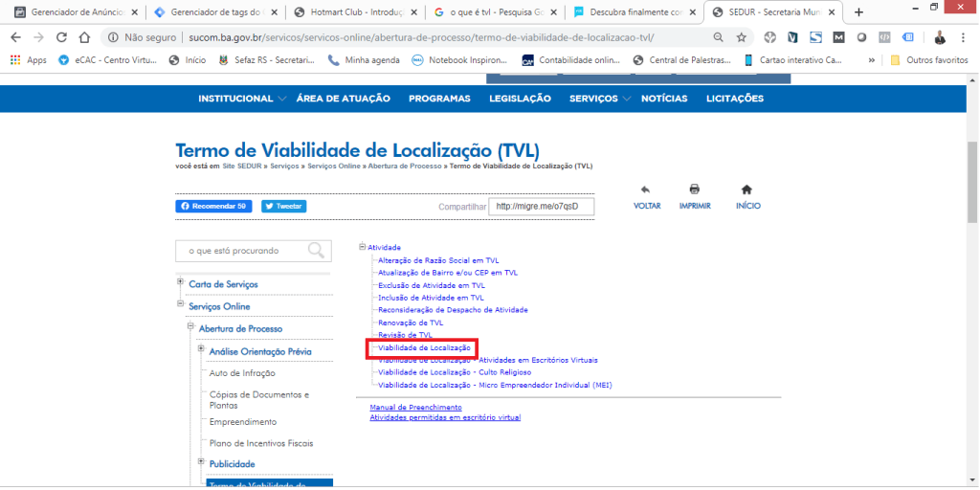This screenshot has width=980, height=490.
Task: Open the LICITAÇÕES menu item
Action: [735, 99]
